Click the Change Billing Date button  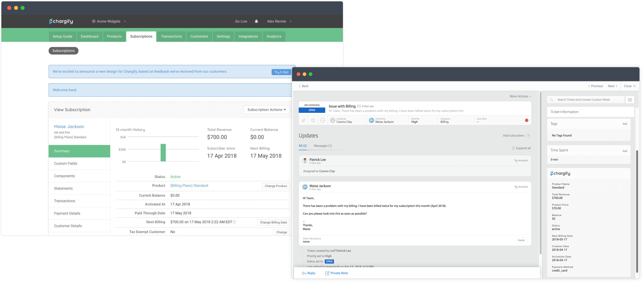(x=273, y=222)
